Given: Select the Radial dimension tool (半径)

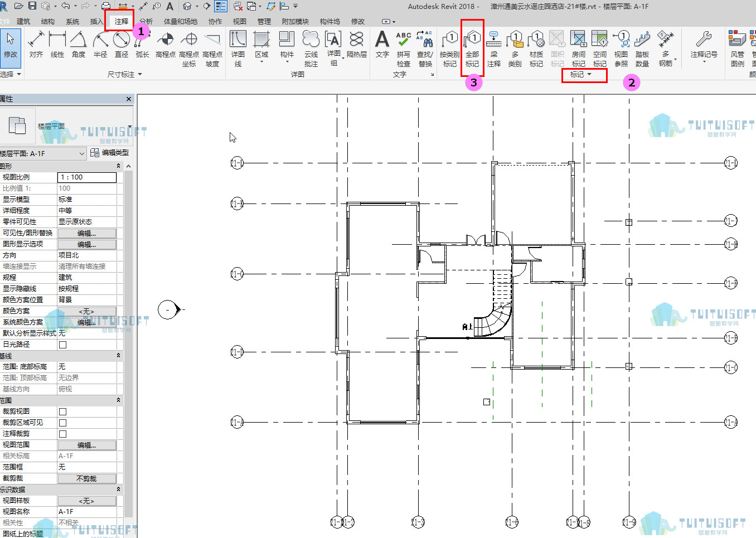Looking at the screenshot, I should [100, 45].
